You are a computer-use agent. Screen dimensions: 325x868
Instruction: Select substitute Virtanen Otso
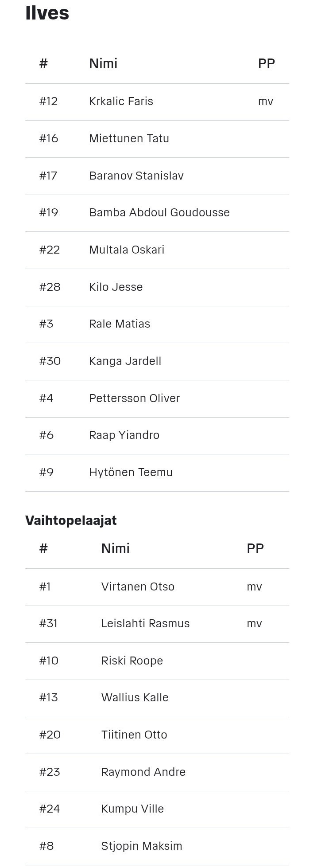point(138,586)
